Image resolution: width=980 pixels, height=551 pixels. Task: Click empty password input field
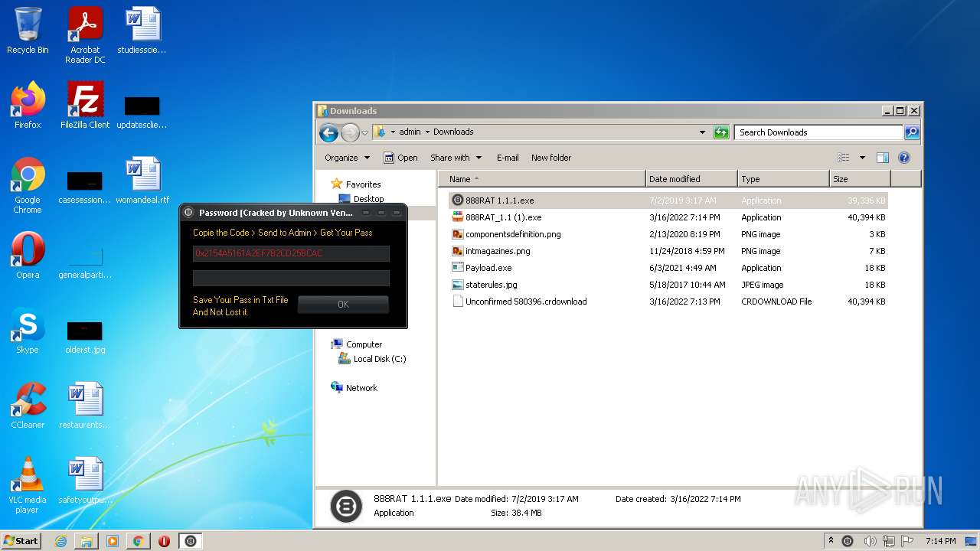pos(291,278)
